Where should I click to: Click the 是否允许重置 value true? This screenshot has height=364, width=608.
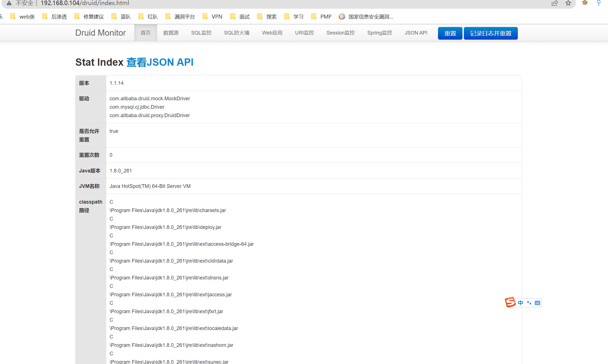(114, 131)
